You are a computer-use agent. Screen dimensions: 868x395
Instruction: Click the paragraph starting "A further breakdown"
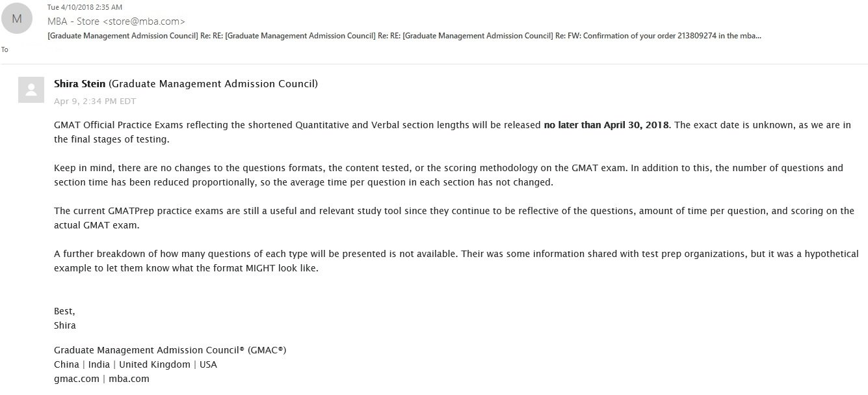tap(456, 261)
